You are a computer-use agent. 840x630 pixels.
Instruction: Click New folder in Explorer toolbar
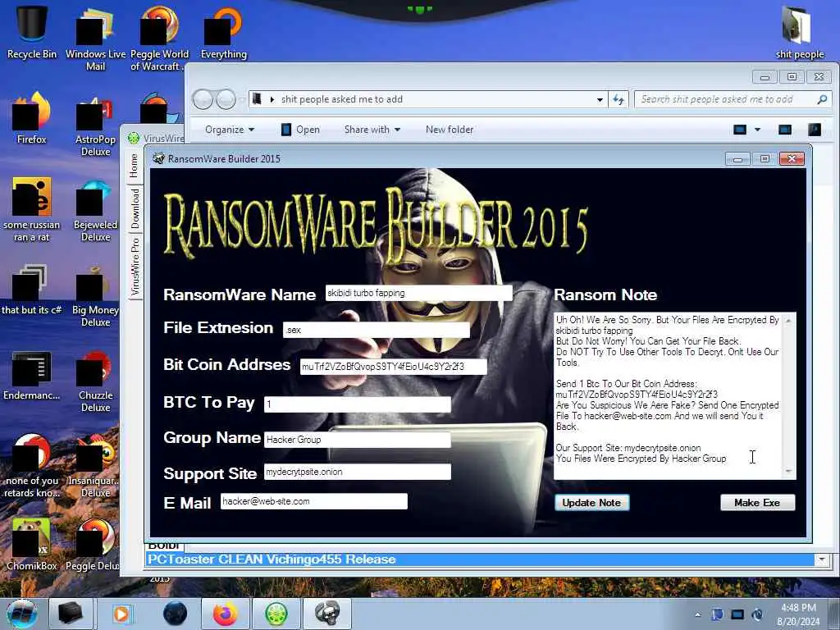click(450, 130)
